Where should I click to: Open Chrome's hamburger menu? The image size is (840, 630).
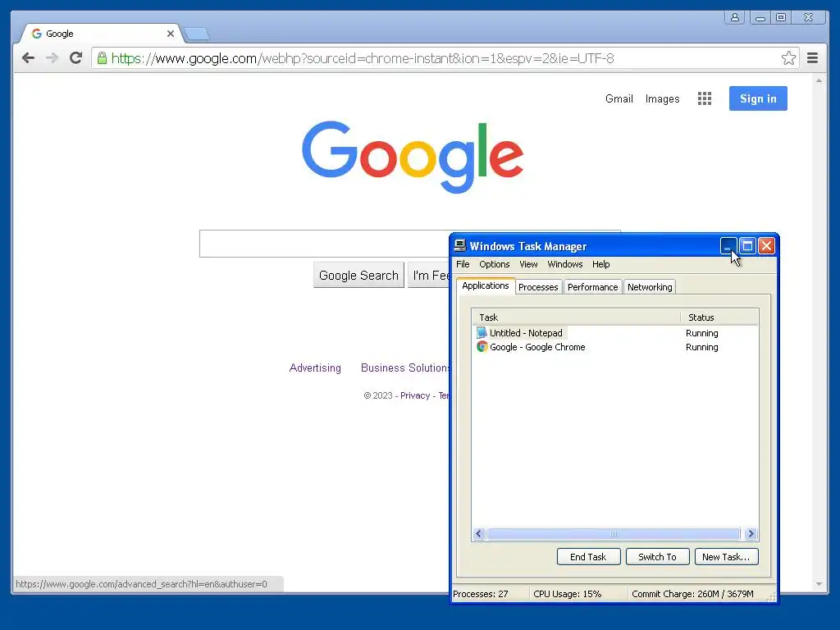click(812, 58)
